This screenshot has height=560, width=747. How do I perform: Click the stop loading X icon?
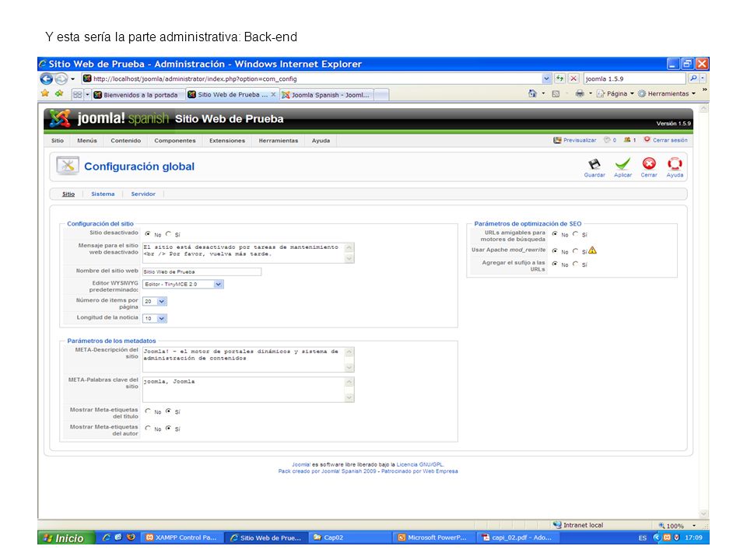[x=573, y=79]
